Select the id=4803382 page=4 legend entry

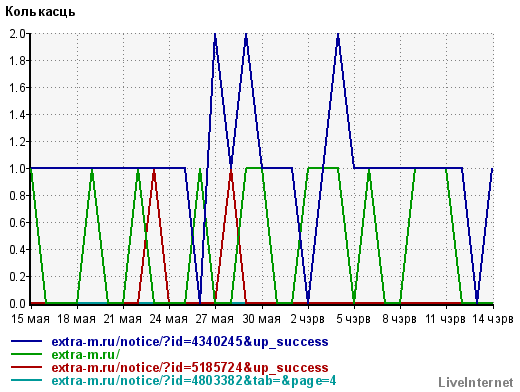(194, 381)
